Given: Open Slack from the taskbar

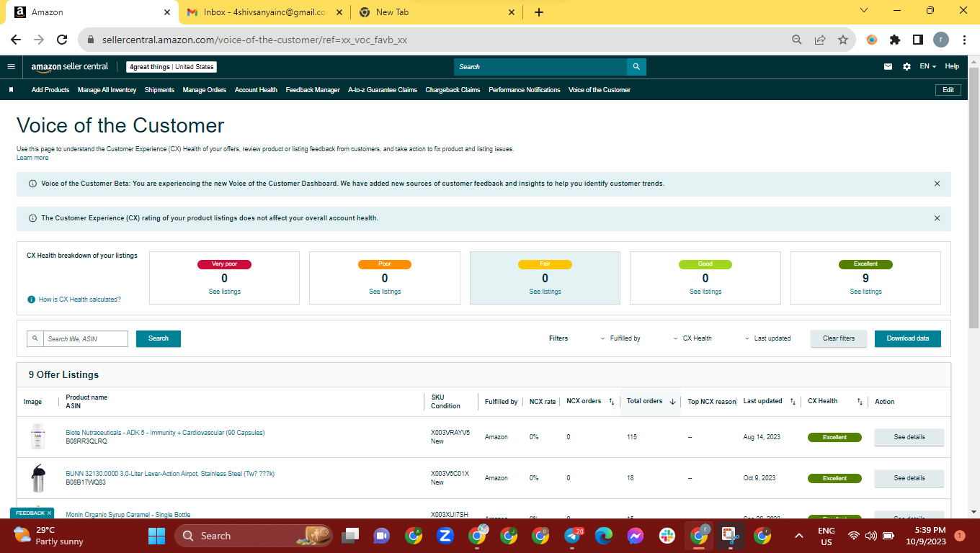Looking at the screenshot, I should coord(667,536).
